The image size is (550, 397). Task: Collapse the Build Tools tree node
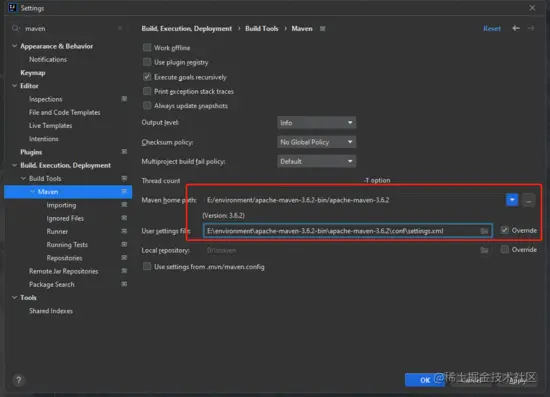point(23,179)
